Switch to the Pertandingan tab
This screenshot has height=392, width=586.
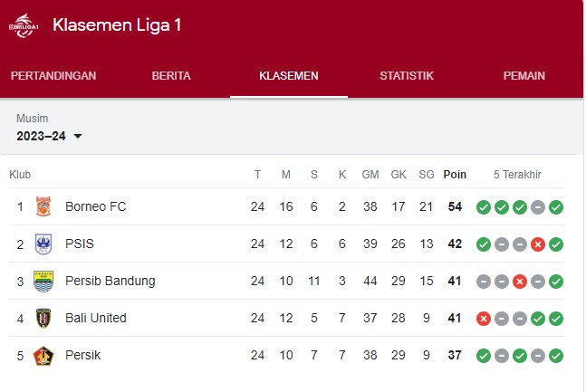pyautogui.click(x=53, y=75)
